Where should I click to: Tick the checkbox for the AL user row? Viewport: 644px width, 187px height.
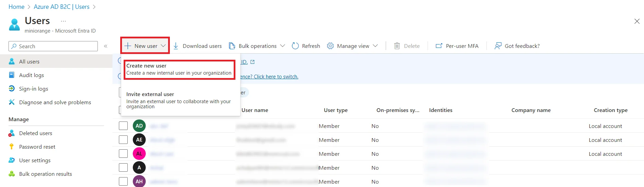click(x=123, y=154)
